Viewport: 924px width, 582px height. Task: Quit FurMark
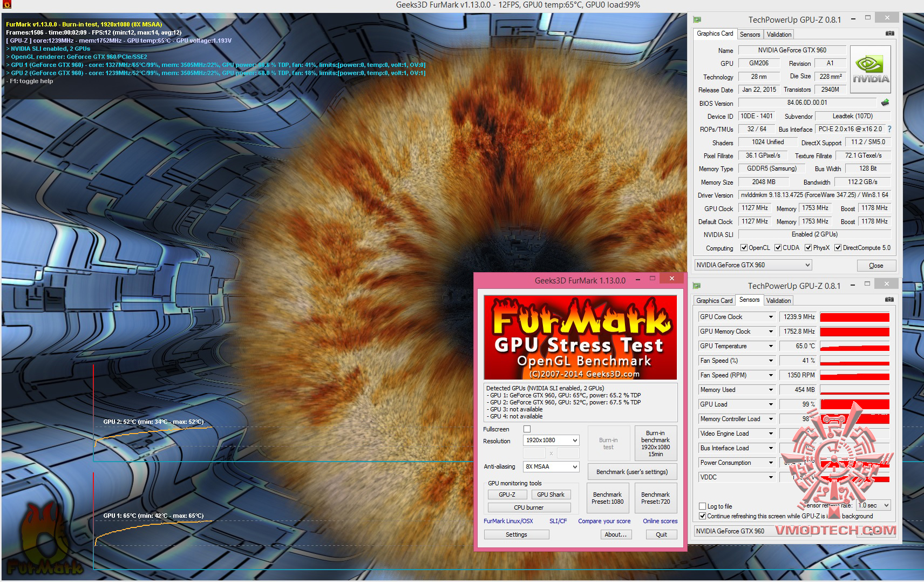(661, 534)
